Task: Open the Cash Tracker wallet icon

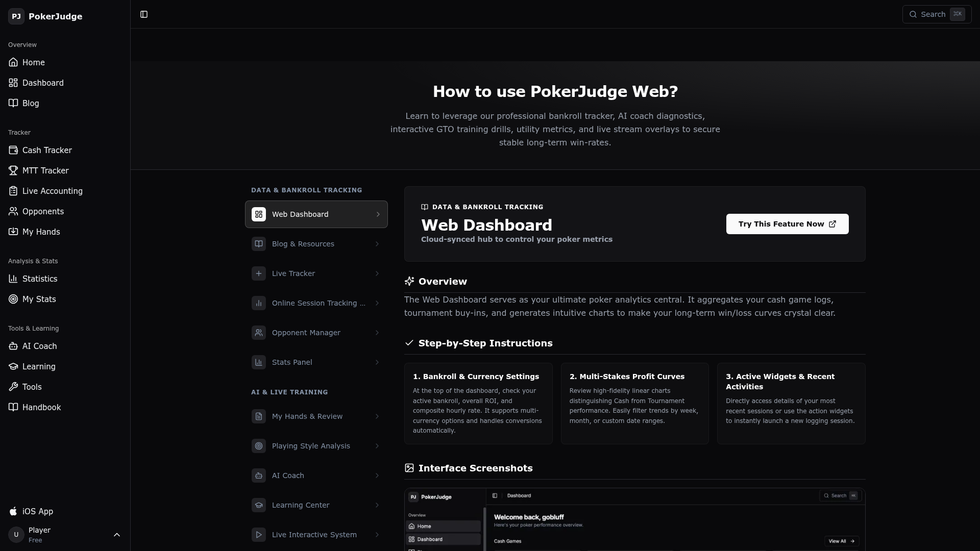Action: click(x=13, y=150)
